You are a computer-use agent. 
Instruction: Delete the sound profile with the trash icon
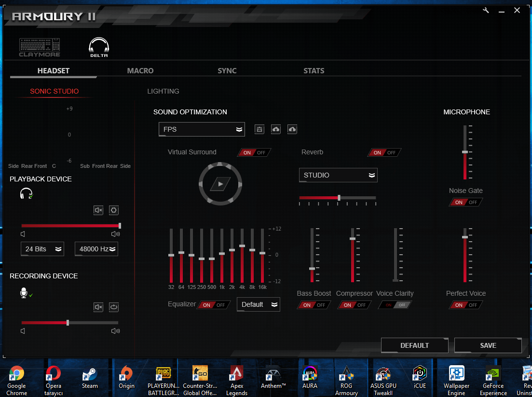pyautogui.click(x=259, y=129)
